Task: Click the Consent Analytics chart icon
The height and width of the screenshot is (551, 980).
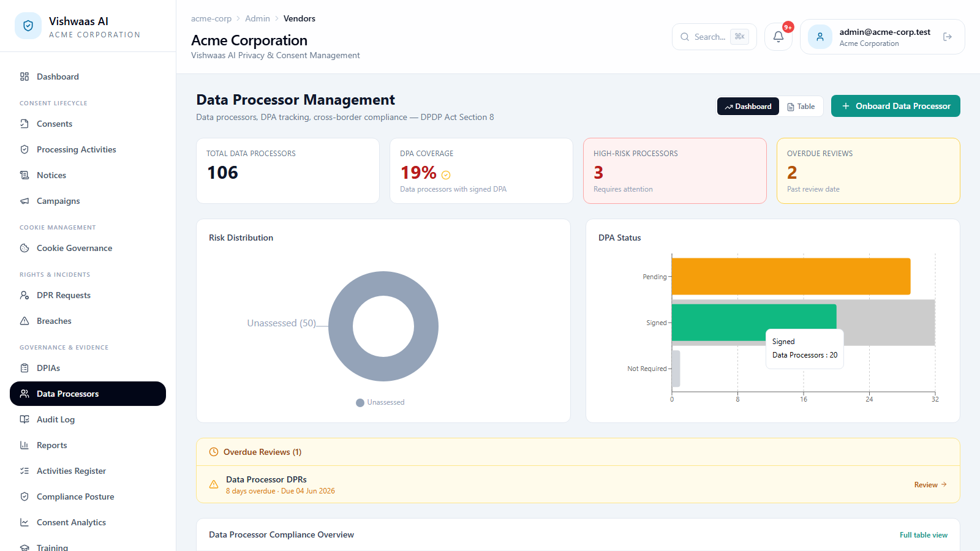Action: pos(24,522)
